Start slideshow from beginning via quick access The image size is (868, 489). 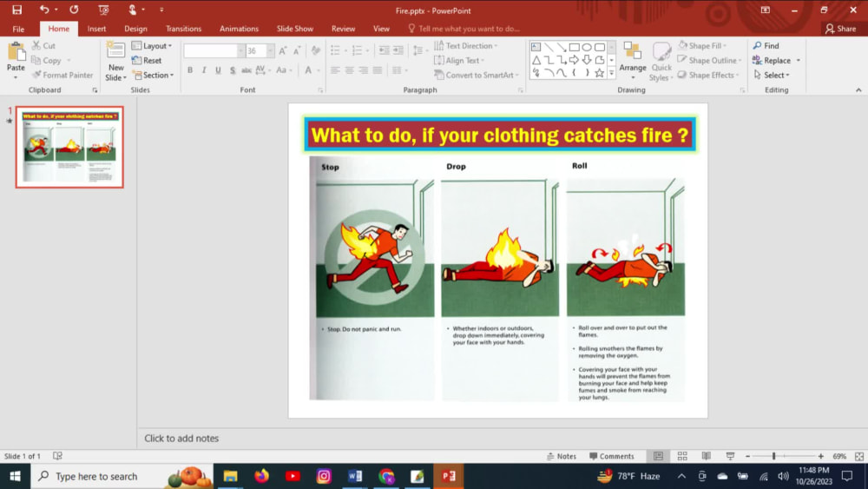coord(103,10)
